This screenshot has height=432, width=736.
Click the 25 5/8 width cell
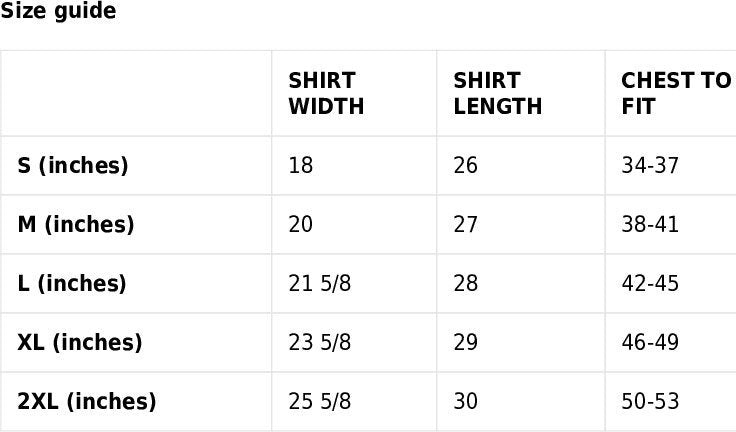coord(320,401)
